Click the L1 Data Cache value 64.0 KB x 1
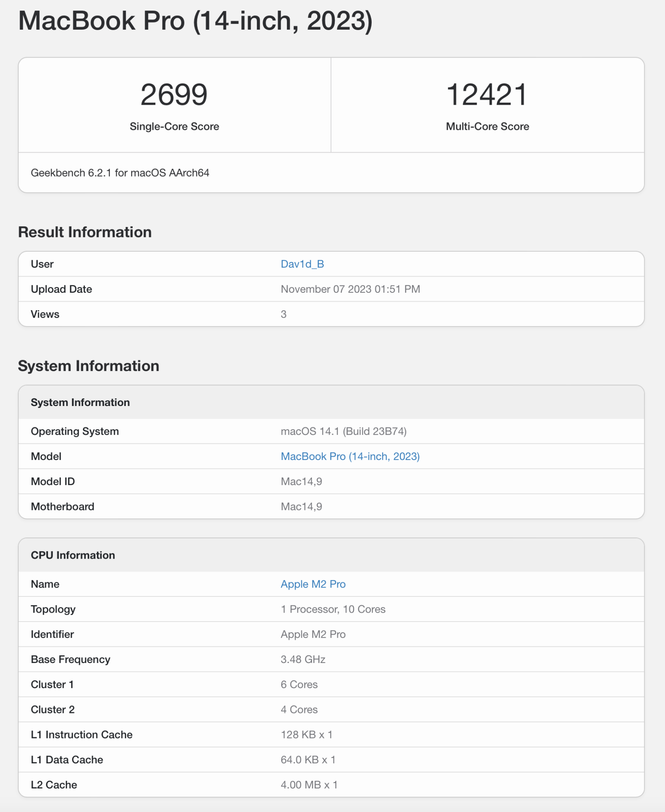 (x=308, y=760)
